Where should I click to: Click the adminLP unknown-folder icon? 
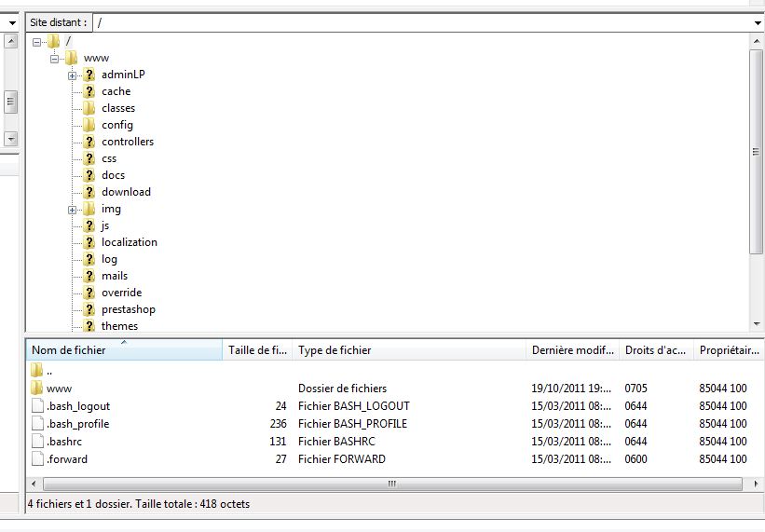click(x=89, y=75)
